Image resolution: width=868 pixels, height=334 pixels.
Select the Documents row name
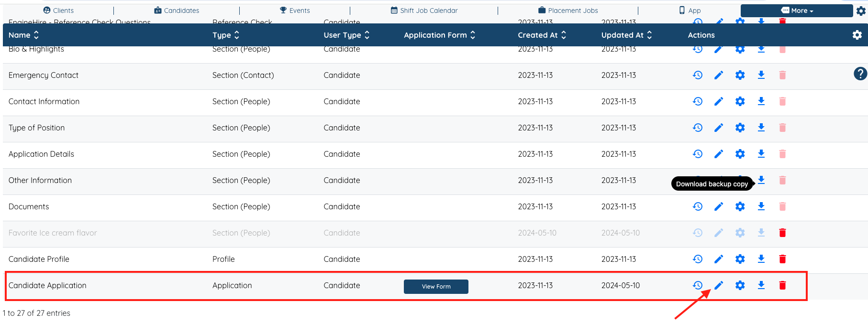click(29, 206)
